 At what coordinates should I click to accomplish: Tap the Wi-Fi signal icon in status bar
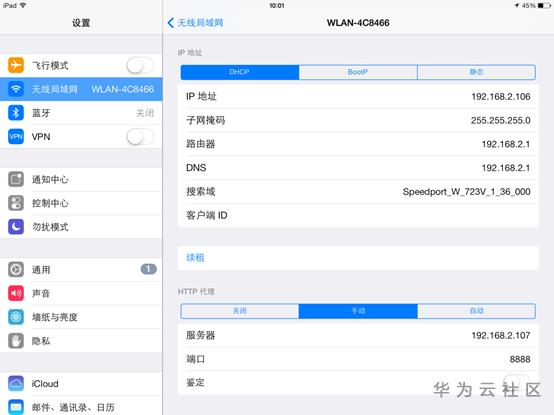pos(23,5)
